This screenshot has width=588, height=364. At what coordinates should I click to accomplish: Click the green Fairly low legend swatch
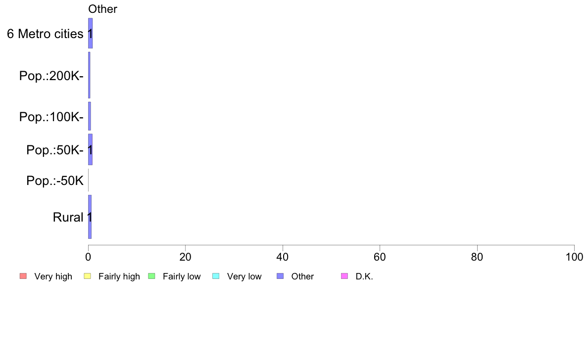click(151, 276)
